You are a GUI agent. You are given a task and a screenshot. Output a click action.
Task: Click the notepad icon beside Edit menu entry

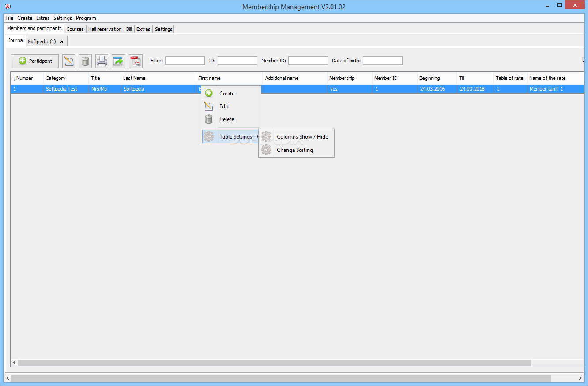(x=209, y=106)
